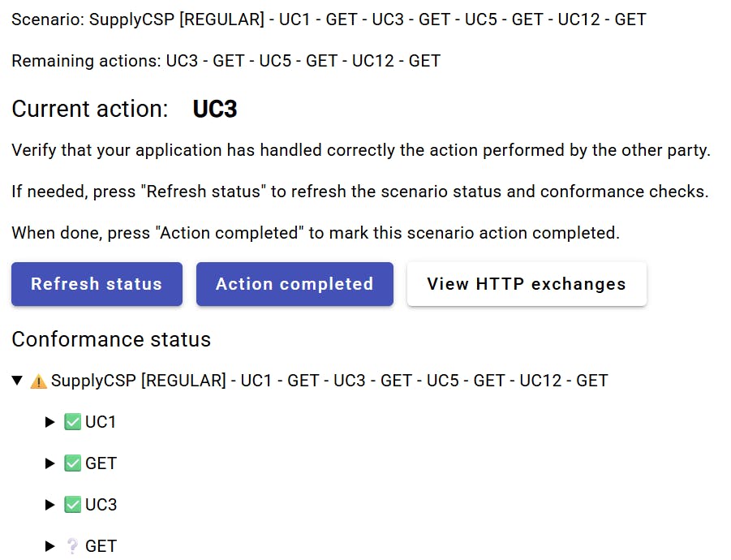Select the UC1 tree item label
The height and width of the screenshot is (560, 731).
[101, 422]
